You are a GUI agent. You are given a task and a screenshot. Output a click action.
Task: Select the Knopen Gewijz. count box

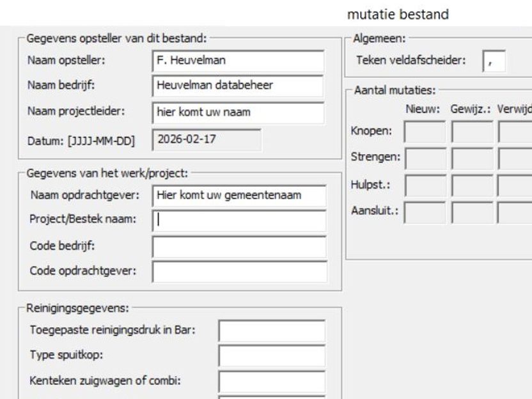click(x=473, y=132)
